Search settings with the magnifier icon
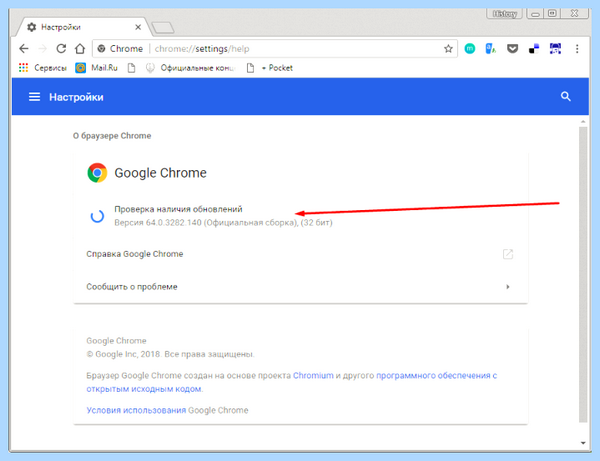600x461 pixels. 566,96
